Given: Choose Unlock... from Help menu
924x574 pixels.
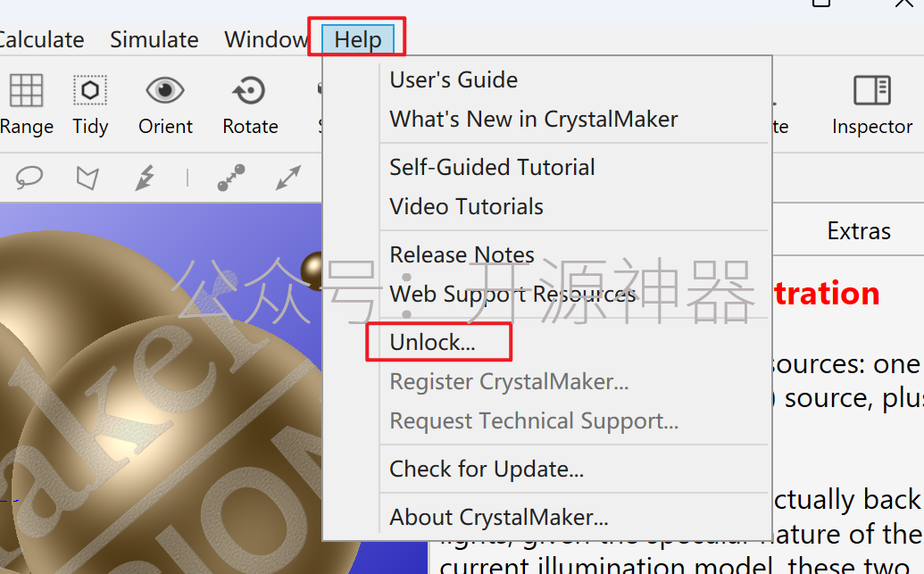Looking at the screenshot, I should pos(432,342).
